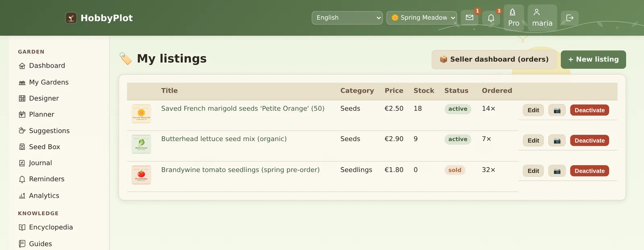Screen dimensions: 644x250
Task: Click title "Brandywine tomato seedlings (spring pre-order)"
Action: point(240,170)
